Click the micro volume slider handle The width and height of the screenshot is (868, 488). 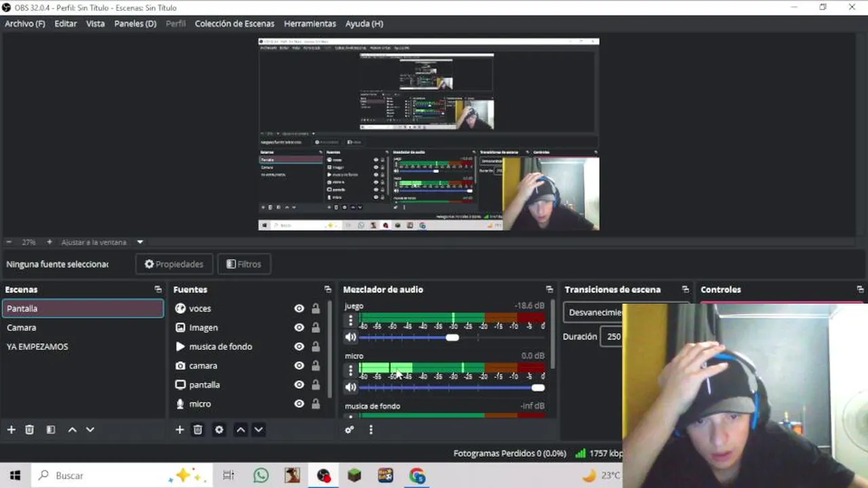pos(538,388)
